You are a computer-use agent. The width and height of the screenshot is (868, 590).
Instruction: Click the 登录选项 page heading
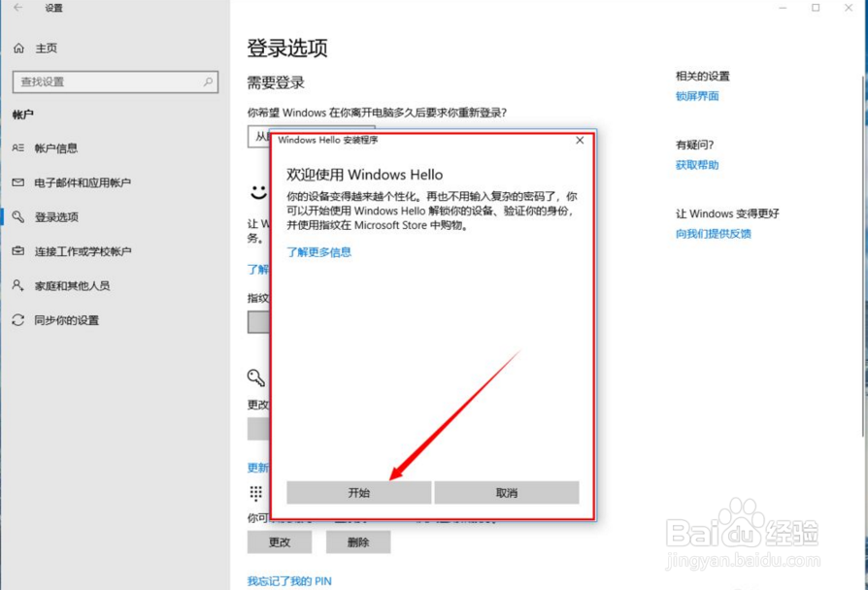point(286,49)
